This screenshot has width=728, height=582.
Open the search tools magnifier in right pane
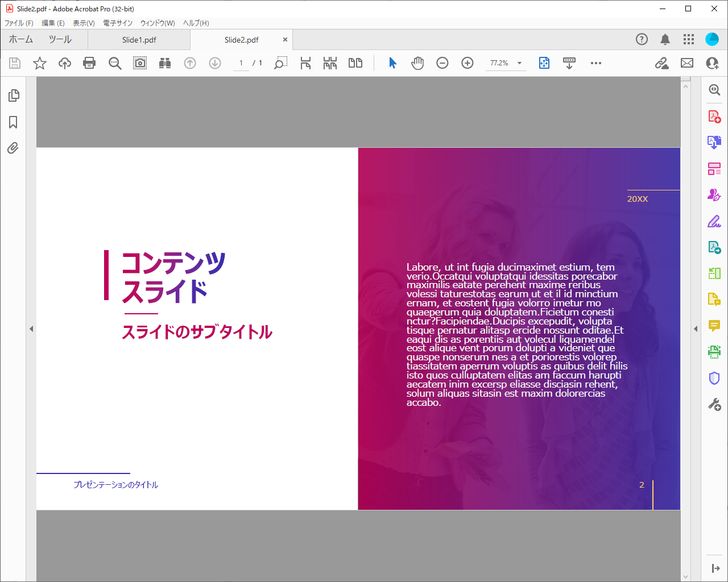[714, 90]
